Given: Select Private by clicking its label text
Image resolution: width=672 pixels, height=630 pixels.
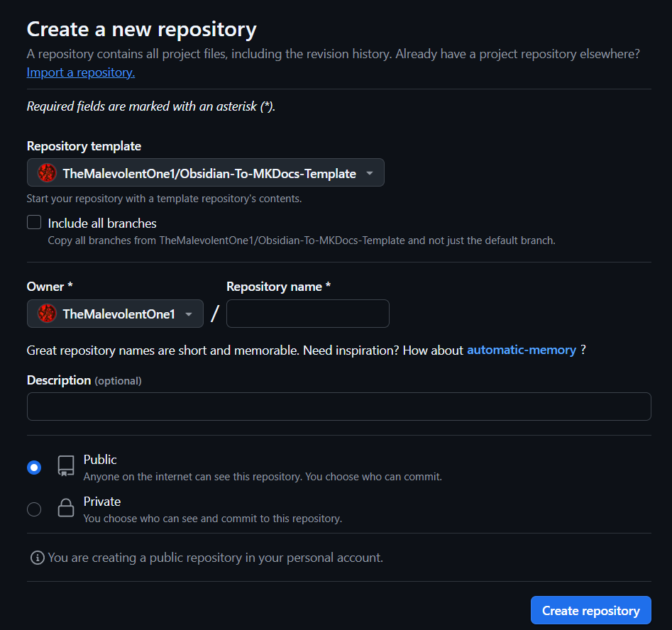Looking at the screenshot, I should pos(101,501).
